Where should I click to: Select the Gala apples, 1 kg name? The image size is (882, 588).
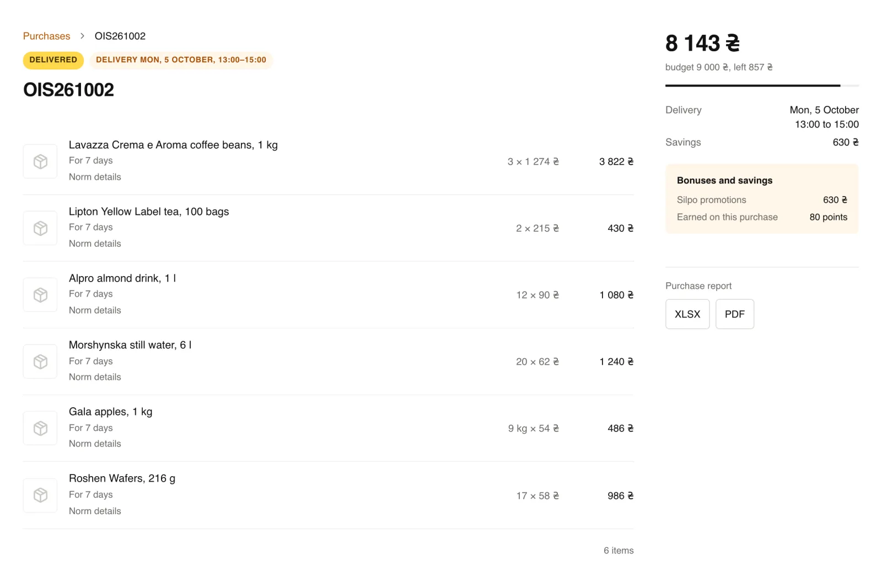click(x=110, y=412)
